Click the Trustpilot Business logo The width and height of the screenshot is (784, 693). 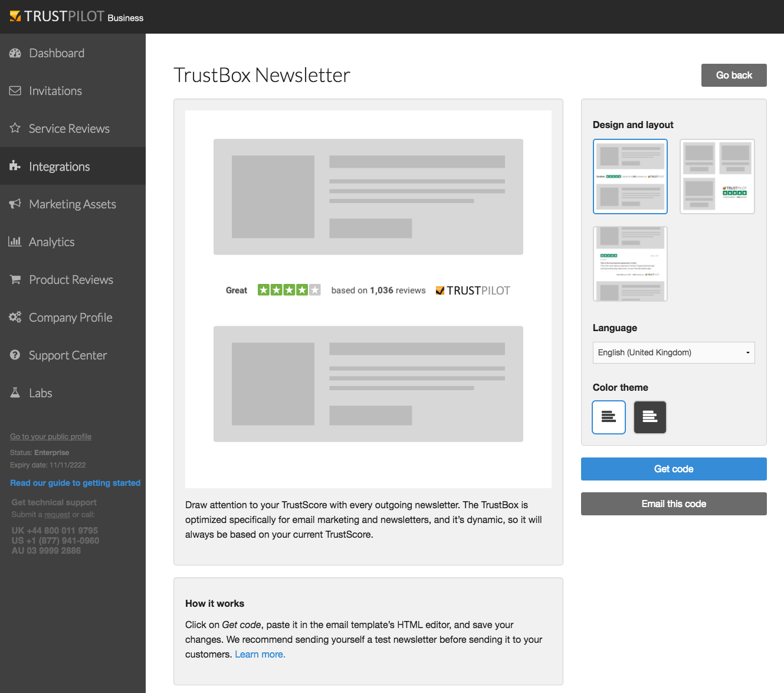point(77,17)
